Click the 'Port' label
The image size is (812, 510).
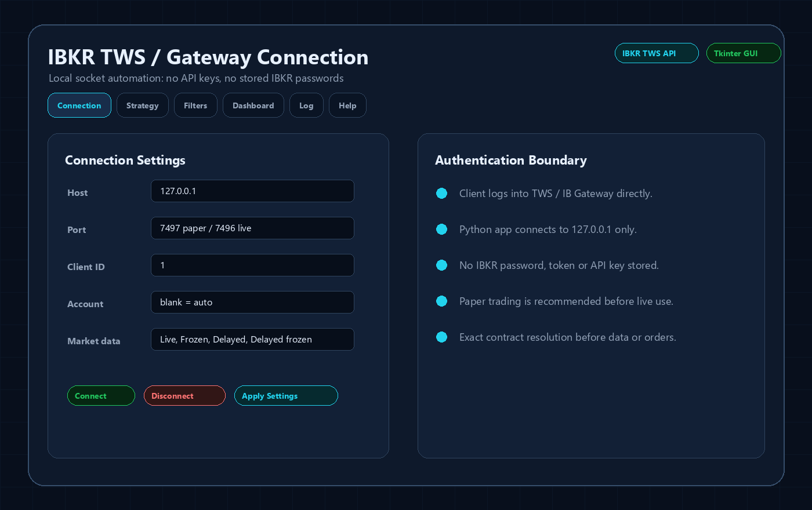[x=77, y=230]
